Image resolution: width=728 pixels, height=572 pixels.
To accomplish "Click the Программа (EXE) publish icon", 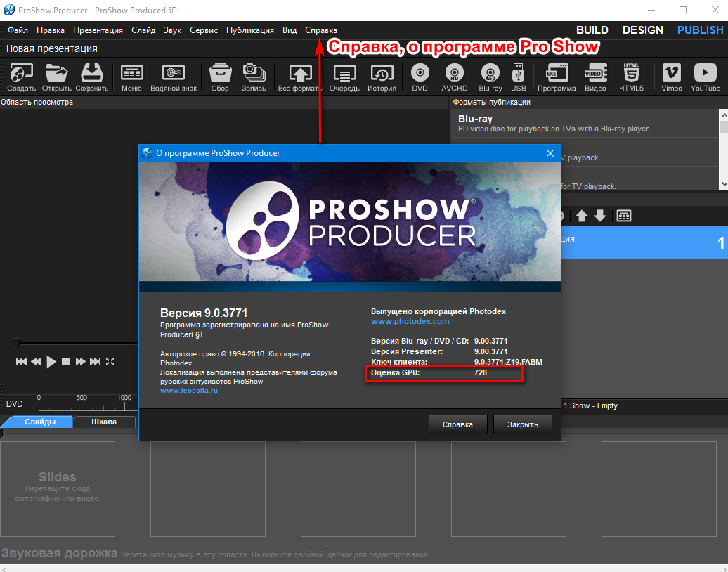I will coord(557,77).
